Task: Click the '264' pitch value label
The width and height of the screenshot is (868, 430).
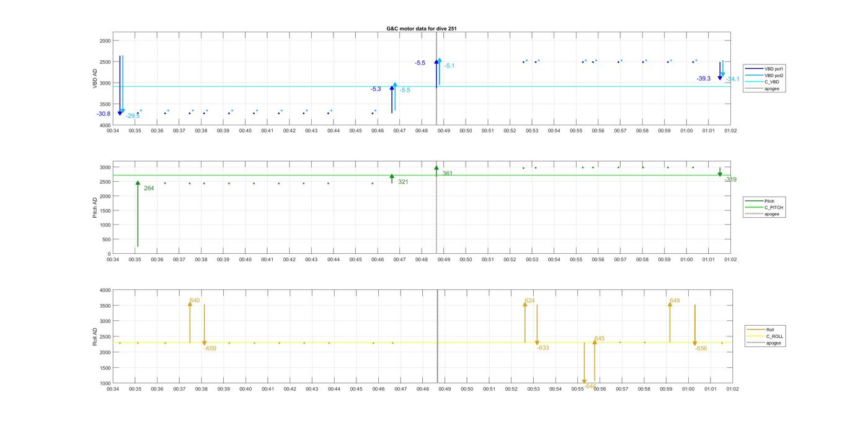Action: click(149, 188)
